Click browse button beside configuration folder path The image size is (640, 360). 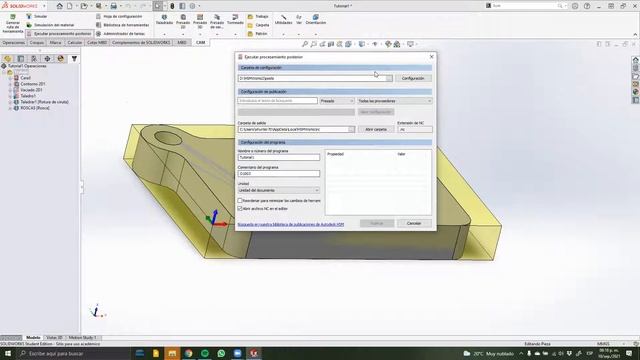tap(389, 78)
